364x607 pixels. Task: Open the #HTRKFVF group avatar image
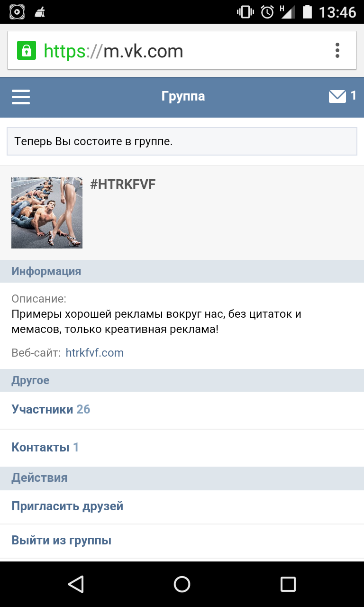tap(47, 213)
